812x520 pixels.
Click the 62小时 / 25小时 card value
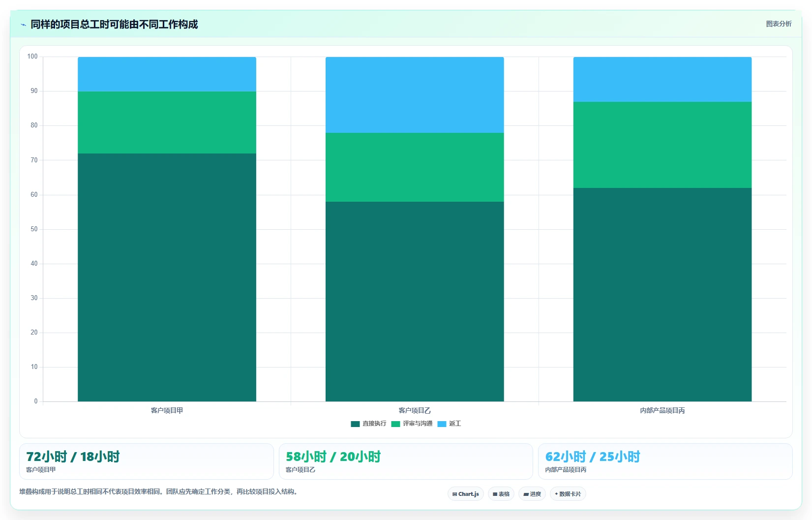pyautogui.click(x=593, y=457)
